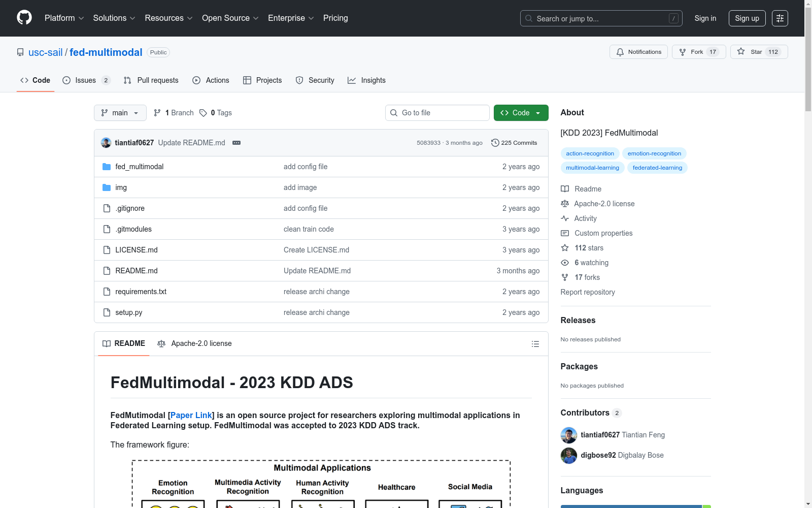Open the Pricing link
Screen dimensions: 812x508
[335, 18]
